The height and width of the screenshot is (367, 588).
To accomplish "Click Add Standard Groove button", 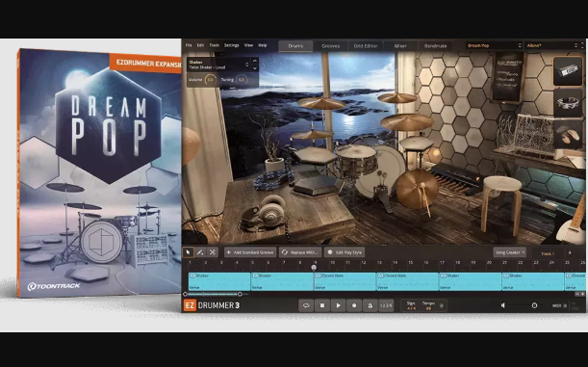I will (x=250, y=252).
